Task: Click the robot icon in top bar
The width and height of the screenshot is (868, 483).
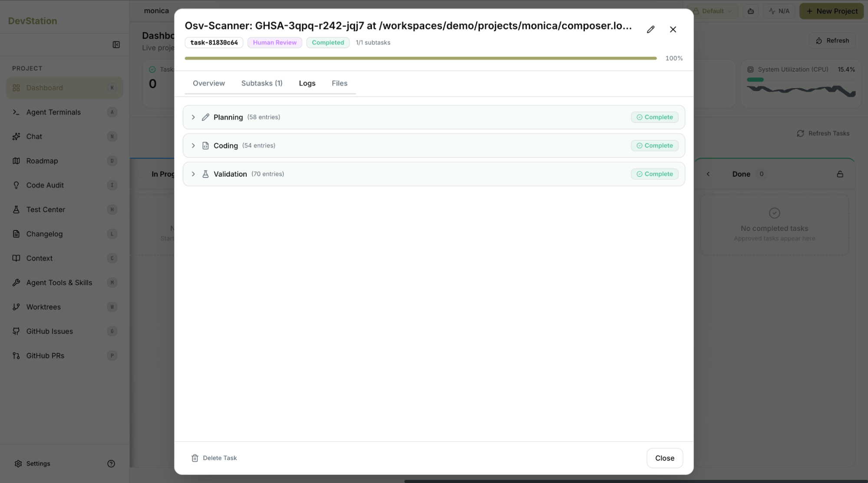Action: click(750, 11)
